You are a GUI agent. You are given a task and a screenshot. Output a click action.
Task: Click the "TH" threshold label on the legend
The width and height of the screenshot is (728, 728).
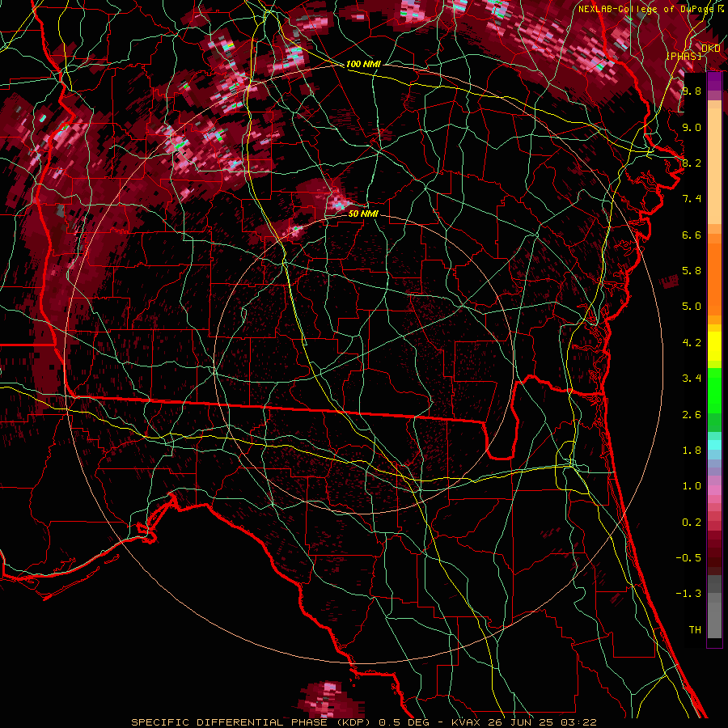695,630
